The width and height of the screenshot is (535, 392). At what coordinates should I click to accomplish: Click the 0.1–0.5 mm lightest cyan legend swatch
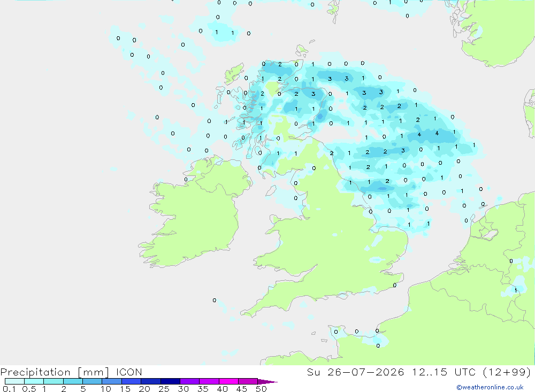[x=14, y=381]
